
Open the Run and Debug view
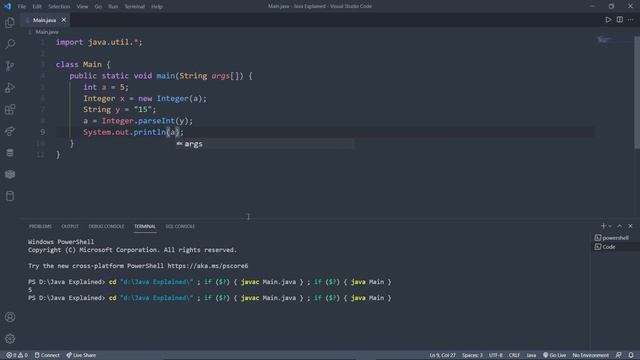[x=10, y=88]
